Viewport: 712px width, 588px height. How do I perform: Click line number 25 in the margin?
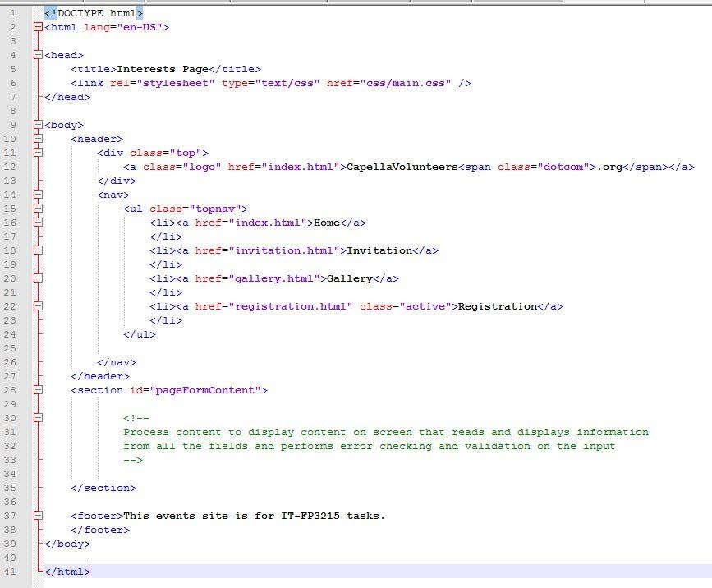tap(10, 348)
